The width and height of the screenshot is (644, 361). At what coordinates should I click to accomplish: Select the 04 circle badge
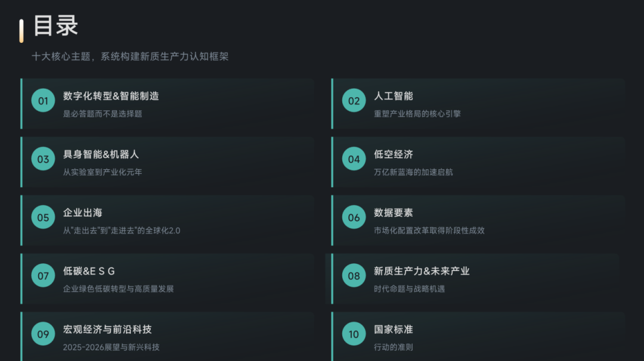[354, 159]
